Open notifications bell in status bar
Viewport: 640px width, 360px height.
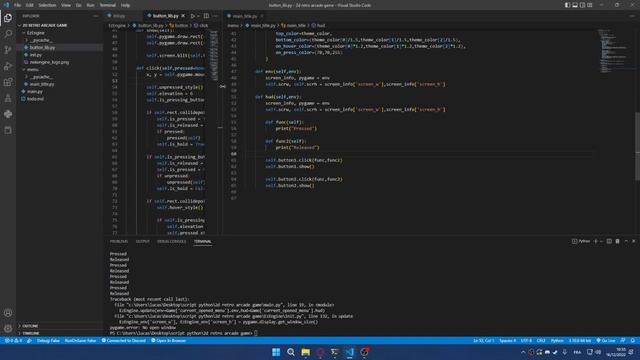pos(633,340)
